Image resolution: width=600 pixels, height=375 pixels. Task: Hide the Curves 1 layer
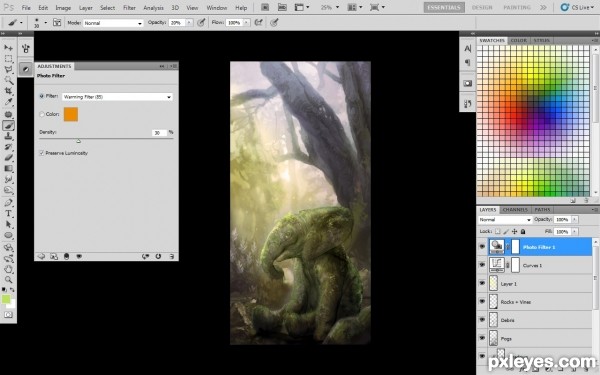click(x=482, y=265)
